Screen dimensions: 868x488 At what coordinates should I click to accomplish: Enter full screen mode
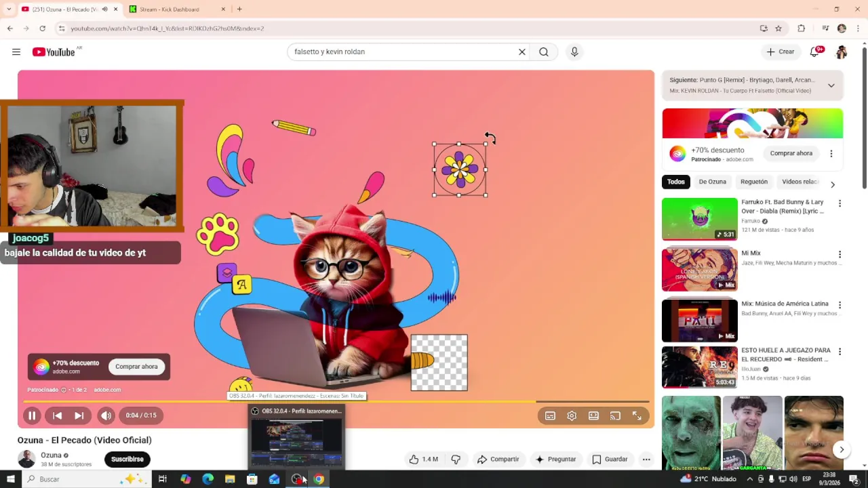pos(637,416)
